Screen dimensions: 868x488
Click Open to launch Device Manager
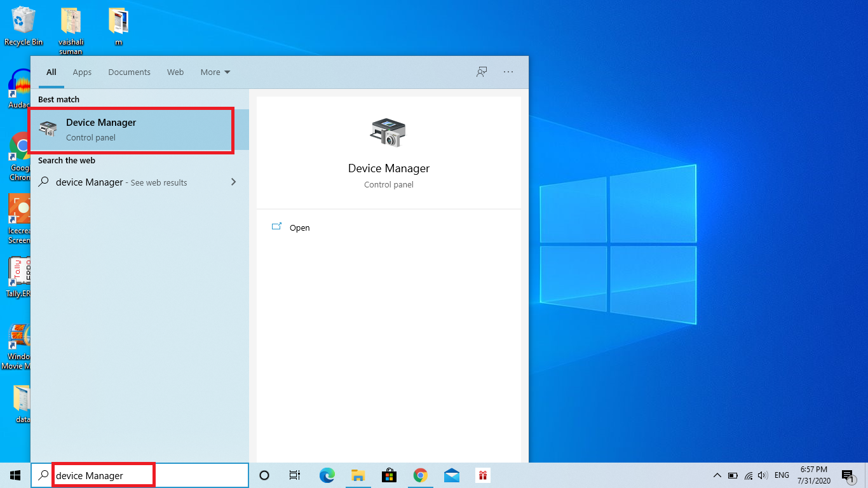tap(299, 227)
